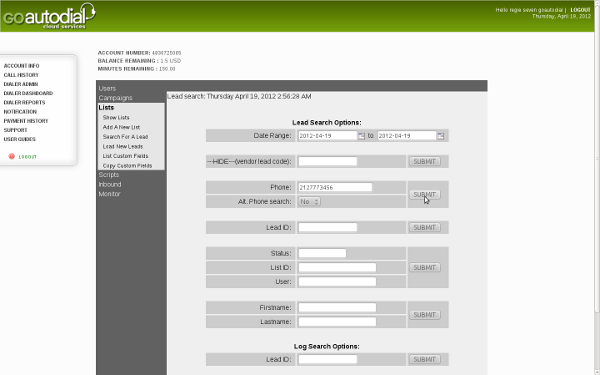Viewport: 600px width, 375px height.
Task: Open Users section in admin menu
Action: tap(107, 88)
